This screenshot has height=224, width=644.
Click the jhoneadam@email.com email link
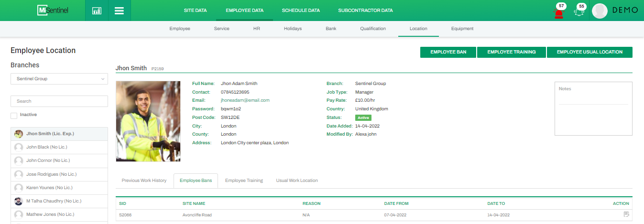click(245, 100)
